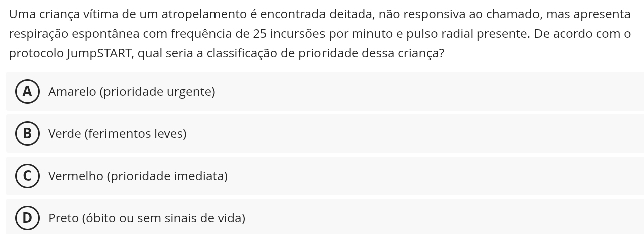Click the text '(prioridade imediata)'
Screen dimensions: 644x234
click(x=167, y=176)
